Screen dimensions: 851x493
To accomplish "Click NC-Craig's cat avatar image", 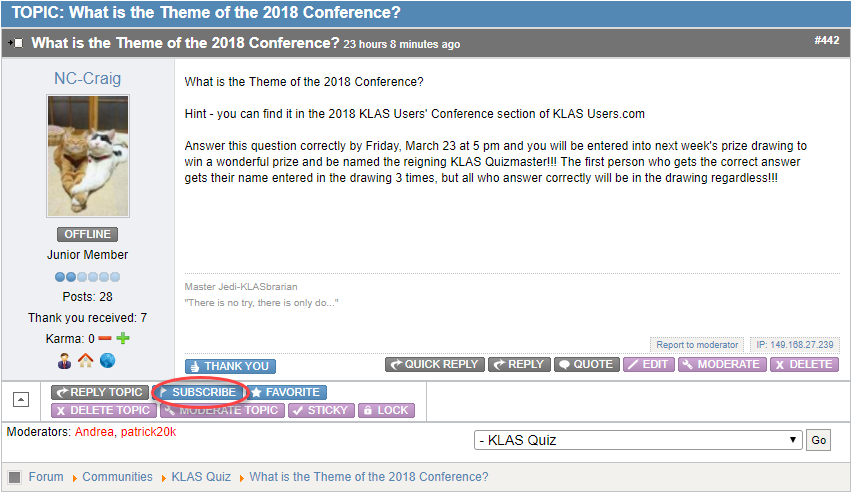I will coord(88,156).
